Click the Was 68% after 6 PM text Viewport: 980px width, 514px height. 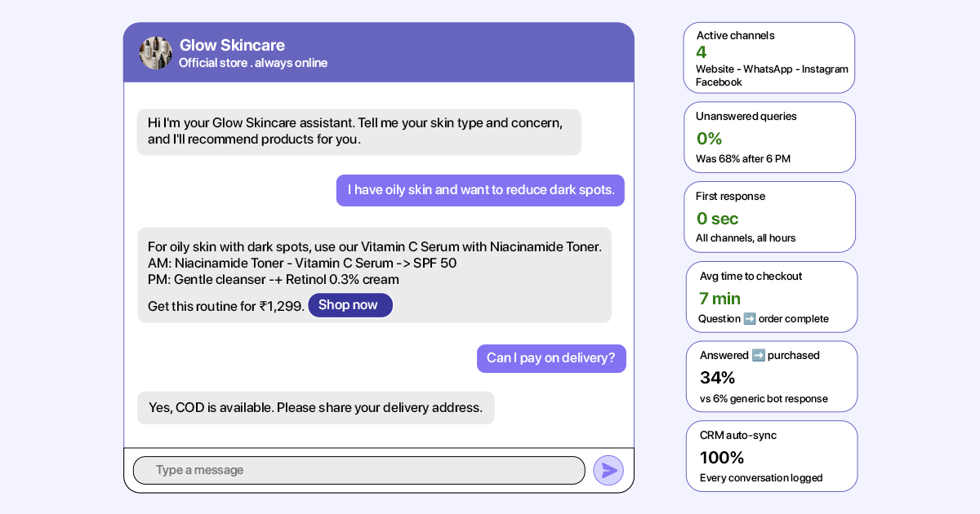point(743,159)
